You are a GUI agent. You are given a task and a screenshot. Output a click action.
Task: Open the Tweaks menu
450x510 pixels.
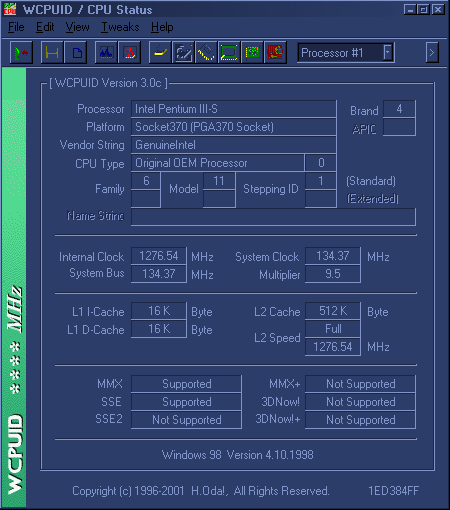[x=120, y=27]
